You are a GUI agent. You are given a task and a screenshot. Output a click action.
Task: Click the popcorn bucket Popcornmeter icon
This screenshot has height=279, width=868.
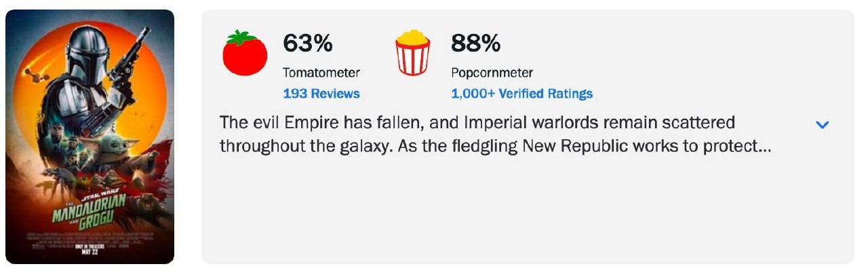pos(413,53)
